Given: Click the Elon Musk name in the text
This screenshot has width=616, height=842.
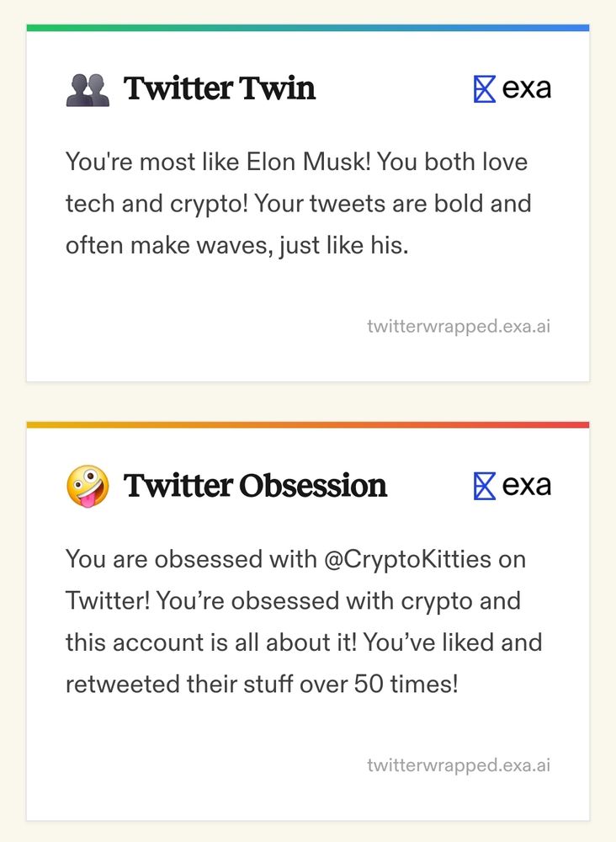Looking at the screenshot, I should pos(309,162).
